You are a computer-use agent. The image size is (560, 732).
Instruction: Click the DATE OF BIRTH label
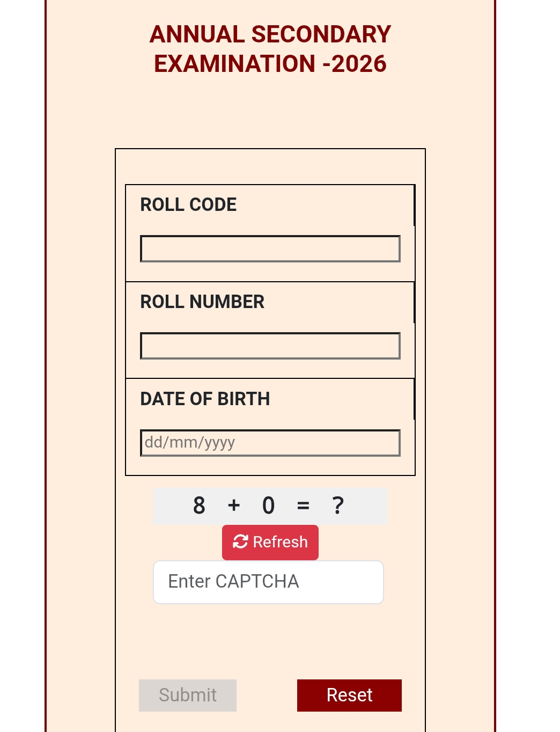[205, 399]
